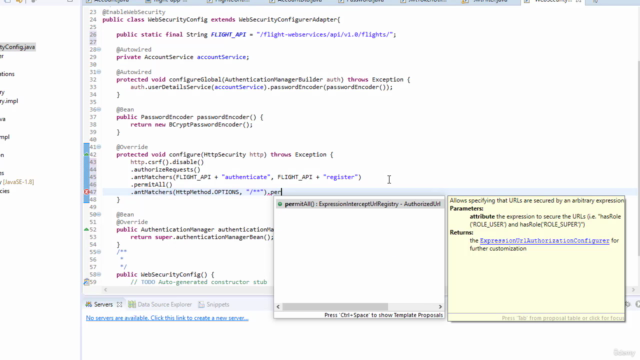Click the override marker on line 52

click(87, 229)
